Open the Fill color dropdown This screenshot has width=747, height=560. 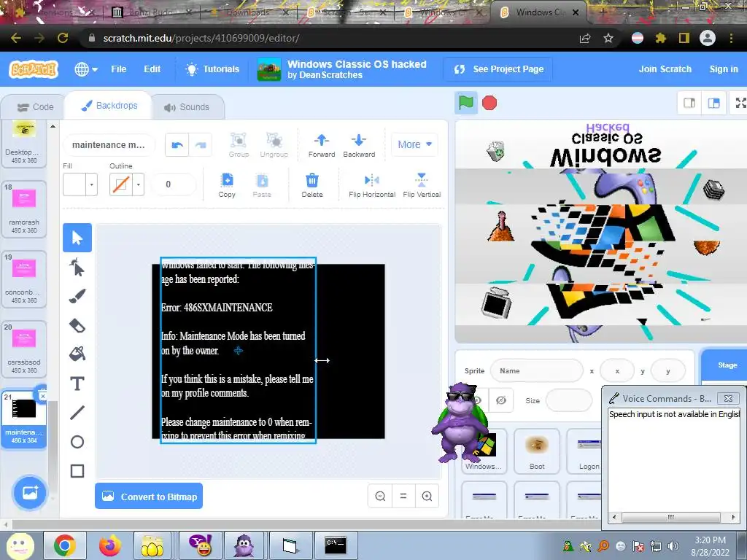click(91, 184)
